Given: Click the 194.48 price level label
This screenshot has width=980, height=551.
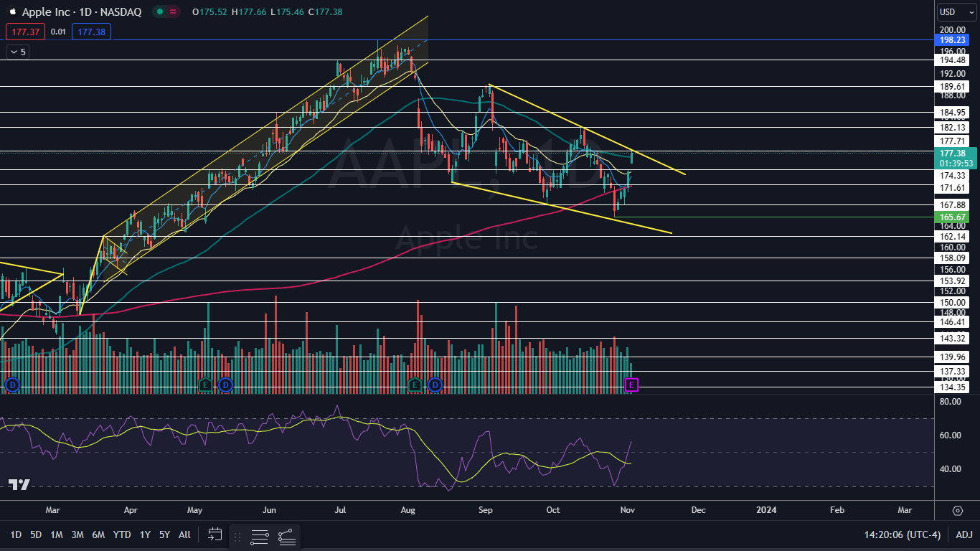Looking at the screenshot, I should (953, 60).
